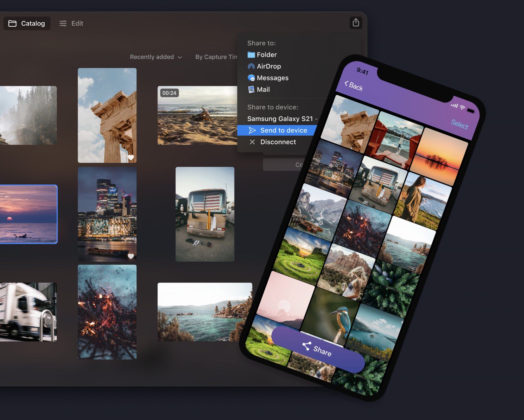Share to Folder
The height and width of the screenshot is (420, 524).
[266, 55]
